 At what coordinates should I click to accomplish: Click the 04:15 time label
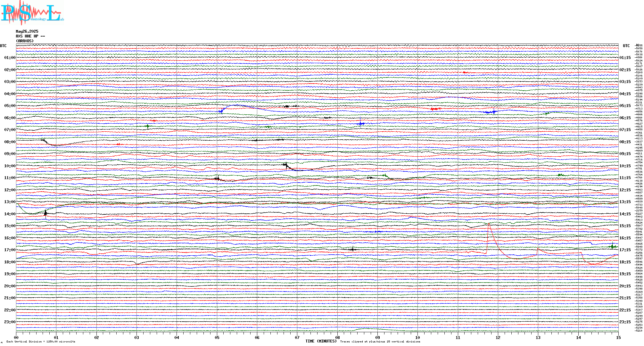click(625, 94)
